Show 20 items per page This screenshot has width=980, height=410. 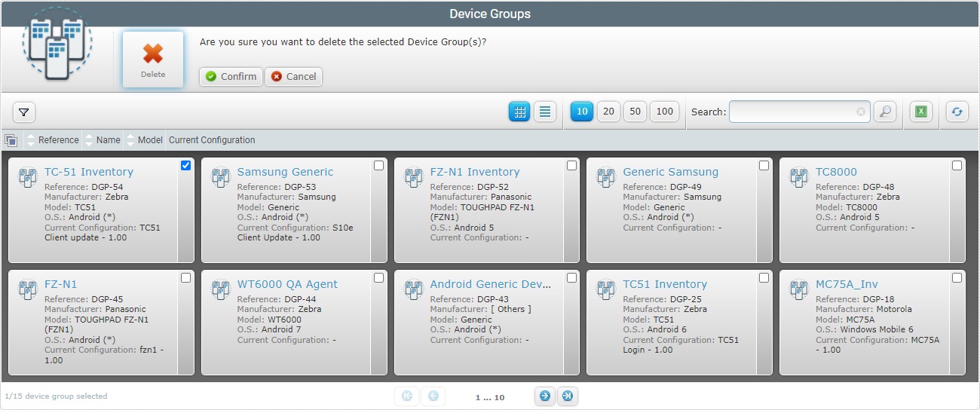point(608,112)
